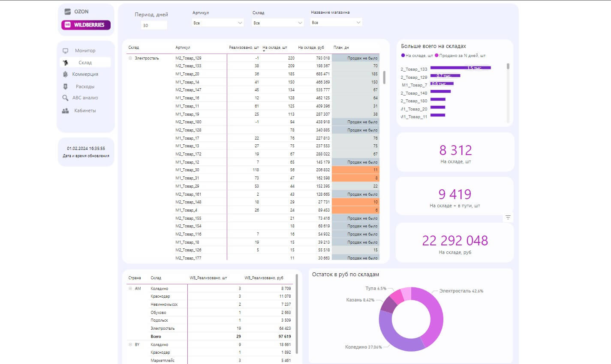
Task: Collapse the BY country group
Action: [x=130, y=344]
